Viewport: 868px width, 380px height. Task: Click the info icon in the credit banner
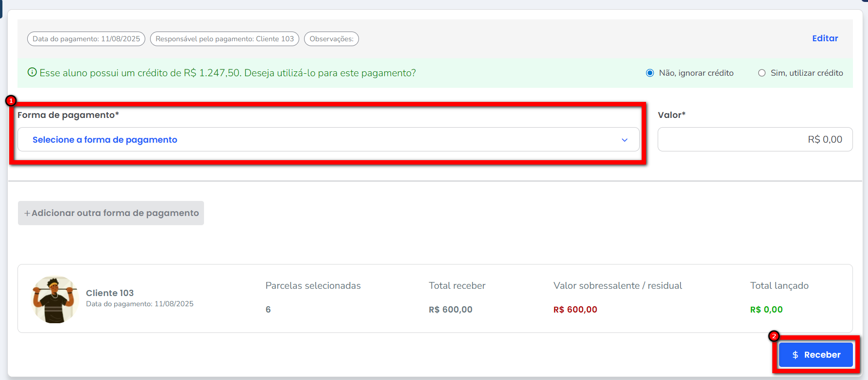coord(32,73)
